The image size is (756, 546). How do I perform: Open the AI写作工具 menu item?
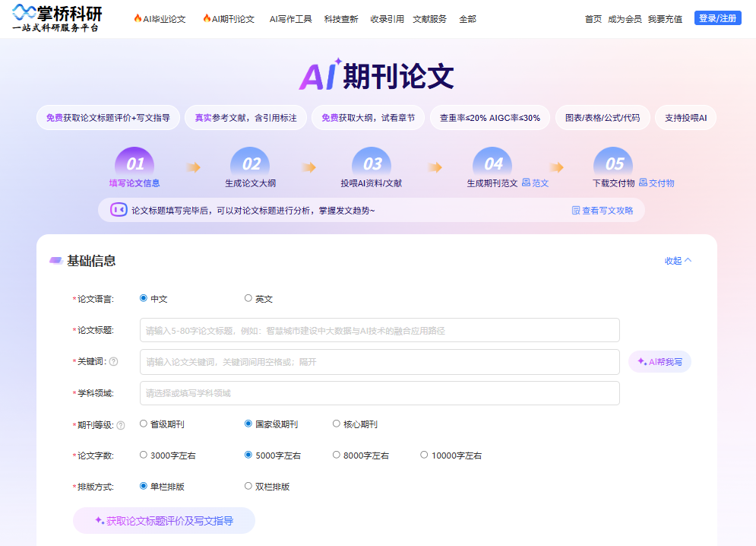[x=293, y=19]
